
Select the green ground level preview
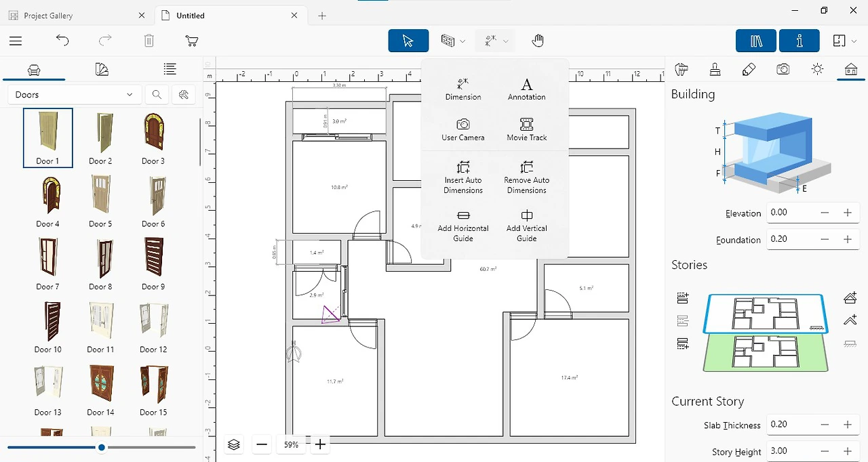[765, 352]
